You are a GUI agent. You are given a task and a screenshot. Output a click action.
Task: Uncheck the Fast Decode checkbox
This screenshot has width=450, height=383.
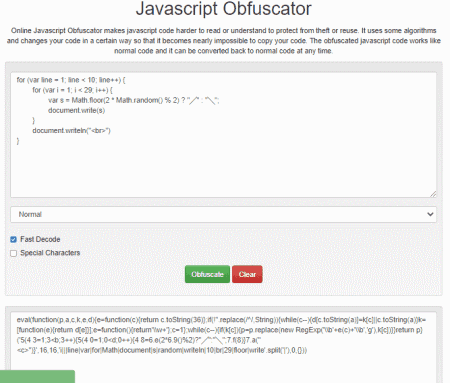coord(13,239)
